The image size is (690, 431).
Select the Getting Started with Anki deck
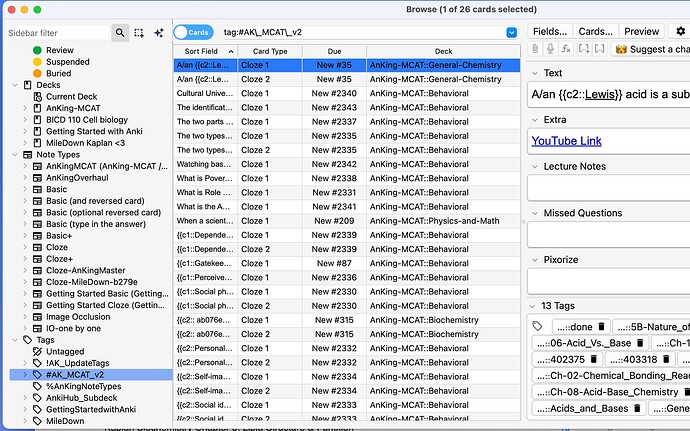(94, 131)
